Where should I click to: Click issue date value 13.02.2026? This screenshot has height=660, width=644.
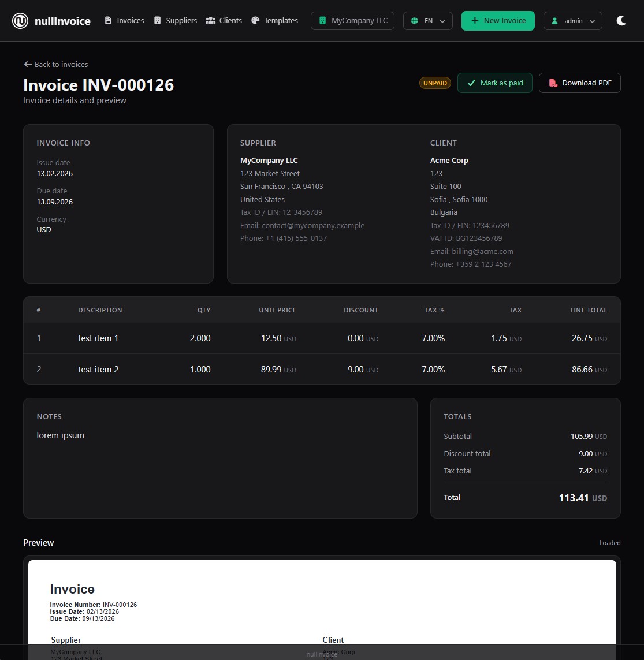tap(55, 173)
